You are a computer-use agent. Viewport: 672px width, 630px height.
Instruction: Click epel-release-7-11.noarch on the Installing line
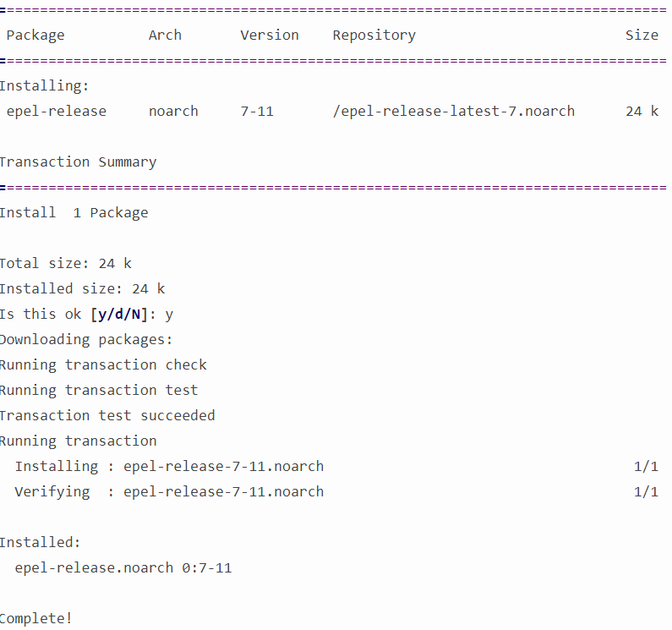(x=223, y=467)
